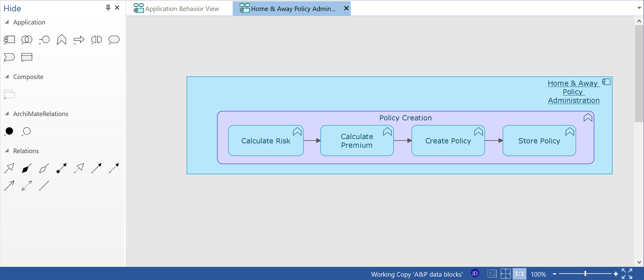Click the zoom in plus button
Viewport: 644px width, 280px height.
coord(616,274)
